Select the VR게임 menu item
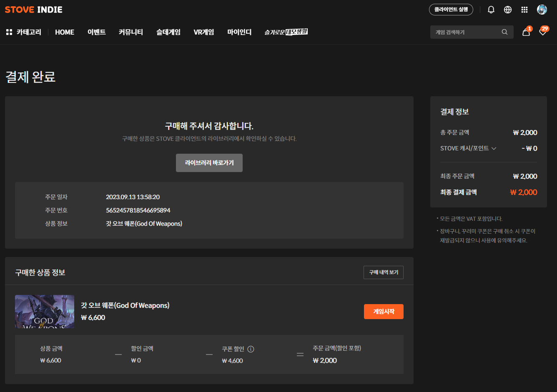Viewport: 557px width, 392px height. (x=204, y=32)
